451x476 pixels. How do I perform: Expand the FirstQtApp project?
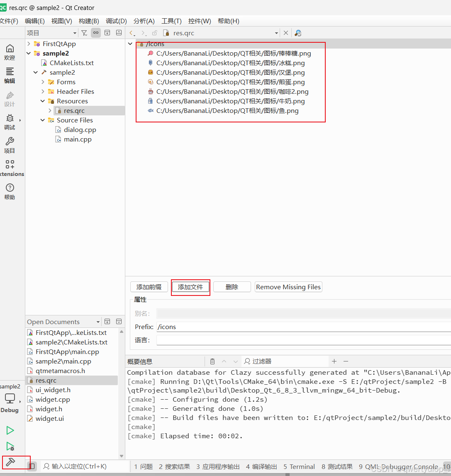29,44
